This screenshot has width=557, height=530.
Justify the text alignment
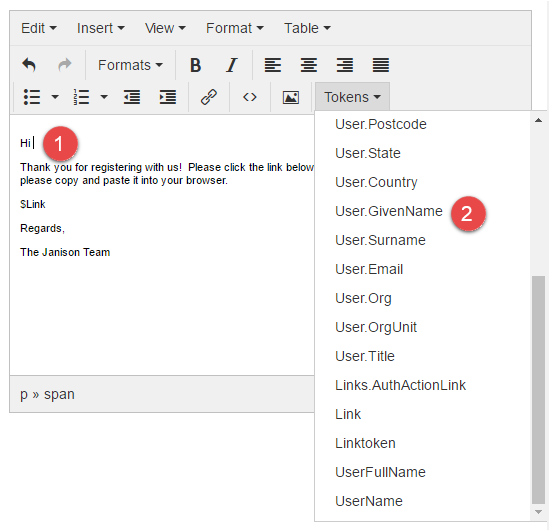tap(381, 65)
